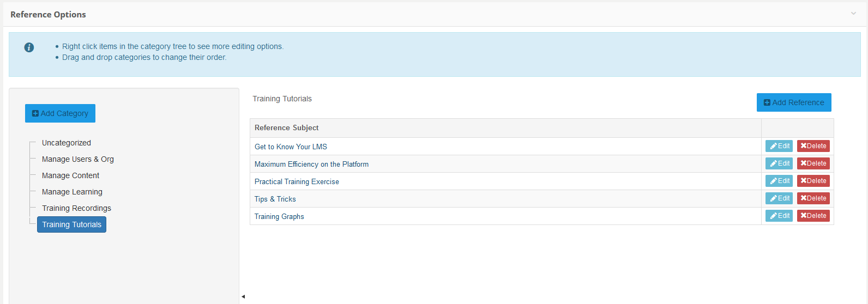
Task: Select the Uncategorized category
Action: [x=67, y=143]
